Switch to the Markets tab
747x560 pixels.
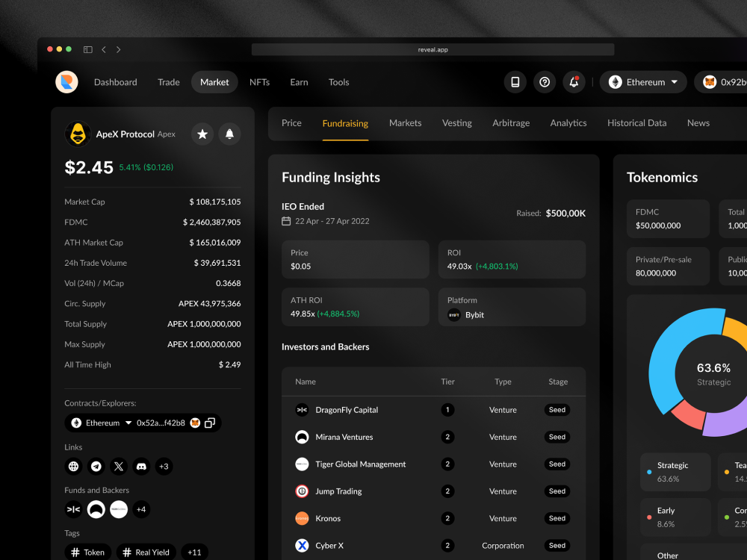pos(406,123)
